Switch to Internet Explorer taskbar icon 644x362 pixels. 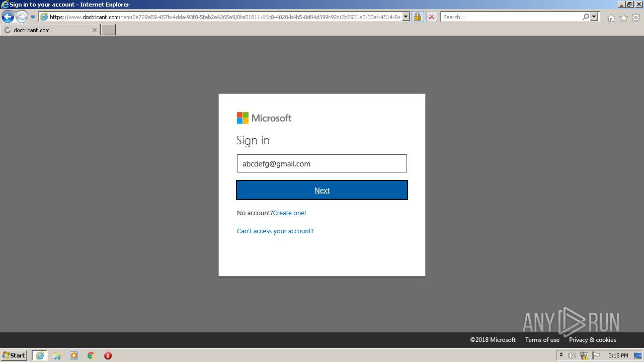[x=40, y=355]
